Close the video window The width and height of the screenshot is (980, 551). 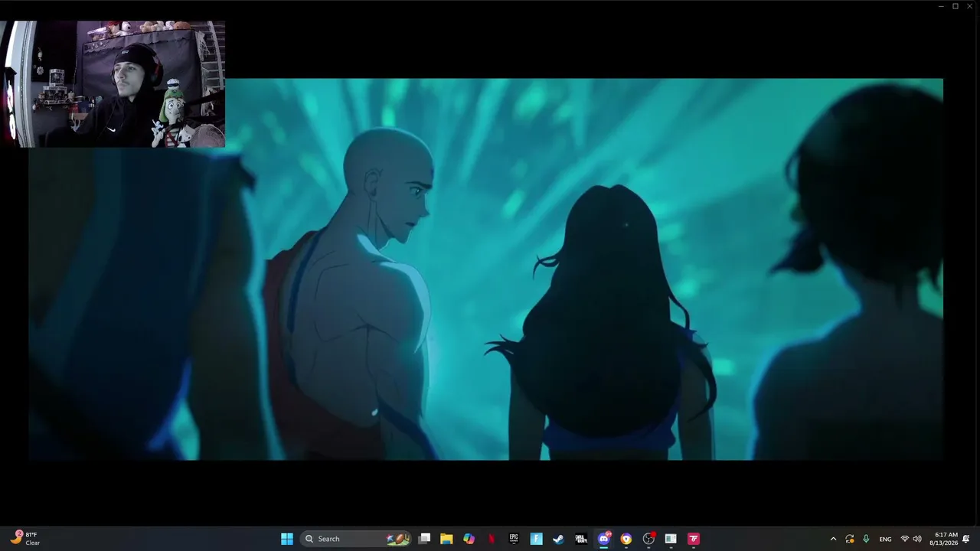coord(970,6)
